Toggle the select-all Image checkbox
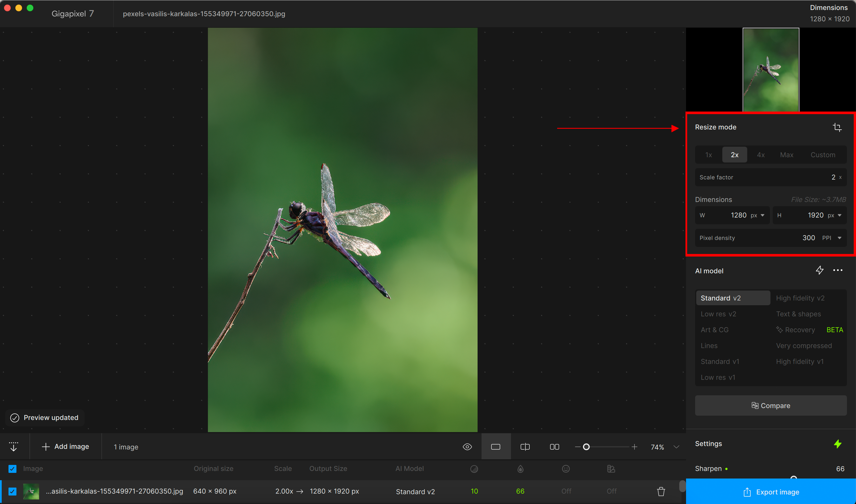856x504 pixels. point(12,469)
